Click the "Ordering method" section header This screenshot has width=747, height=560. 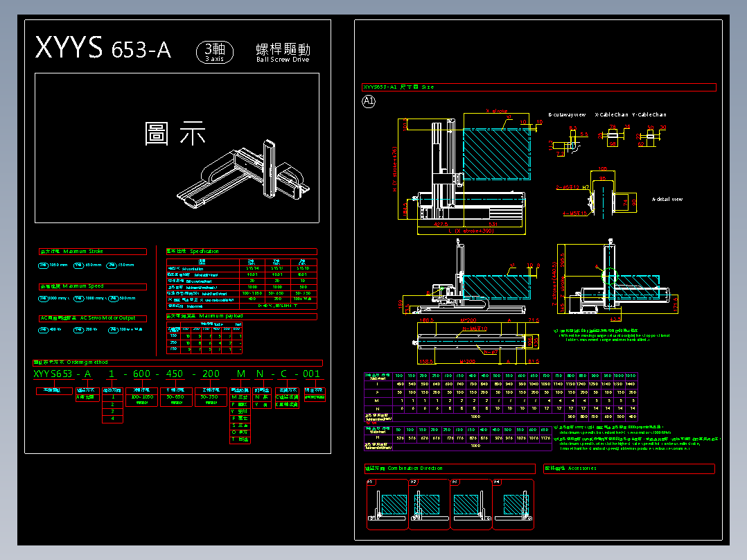click(x=177, y=362)
